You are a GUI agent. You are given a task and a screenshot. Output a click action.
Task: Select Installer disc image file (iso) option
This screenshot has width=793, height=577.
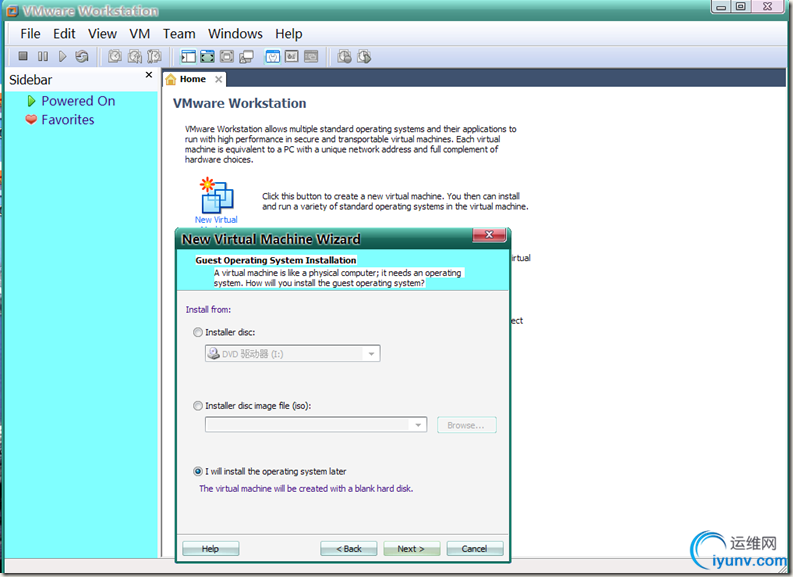[198, 406]
